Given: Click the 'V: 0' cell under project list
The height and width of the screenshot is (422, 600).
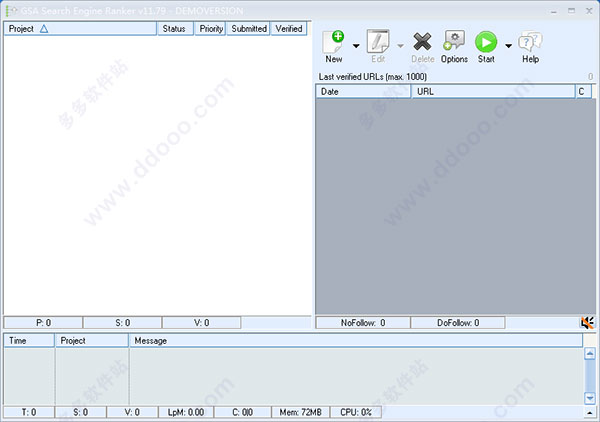Looking at the screenshot, I should point(201,323).
